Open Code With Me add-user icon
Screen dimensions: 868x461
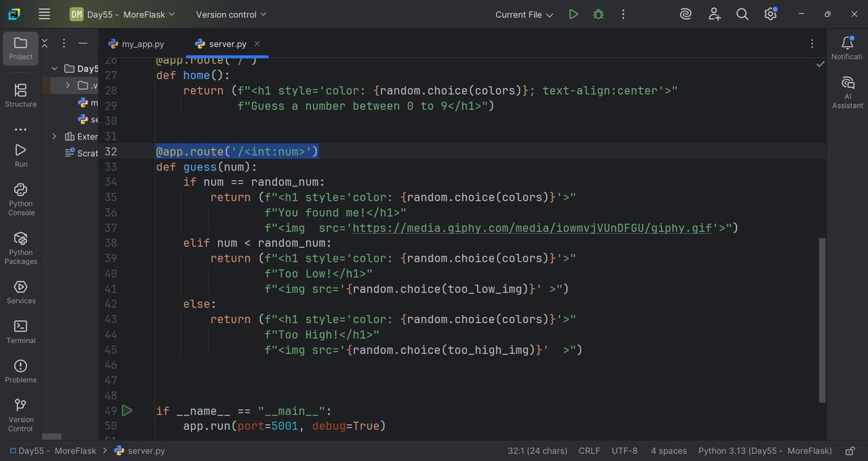715,14
